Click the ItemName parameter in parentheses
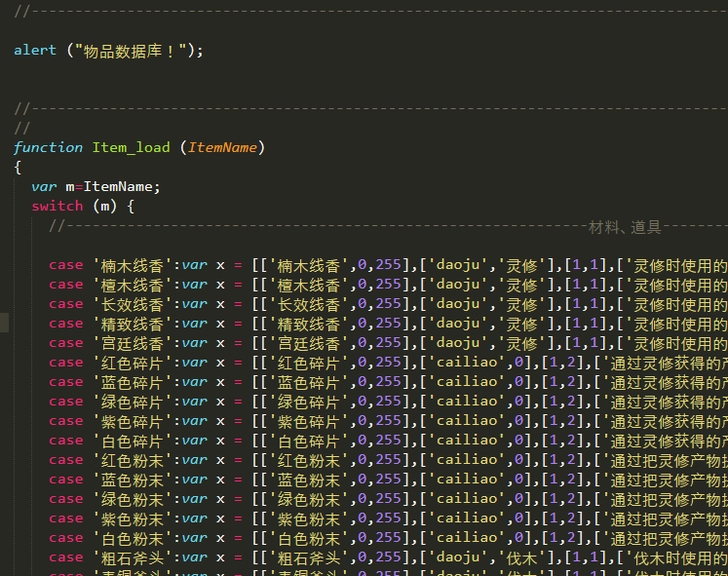 tap(222, 147)
